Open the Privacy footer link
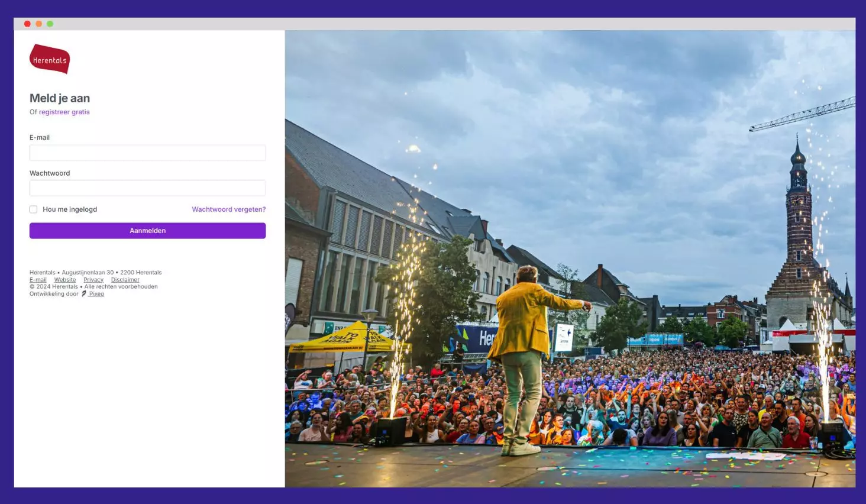 coord(93,280)
